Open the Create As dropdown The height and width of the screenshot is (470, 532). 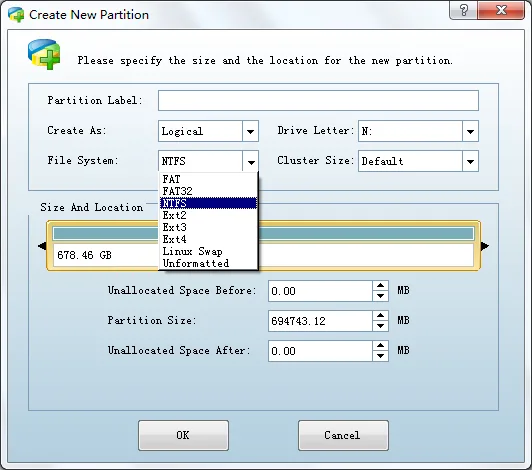coord(250,131)
